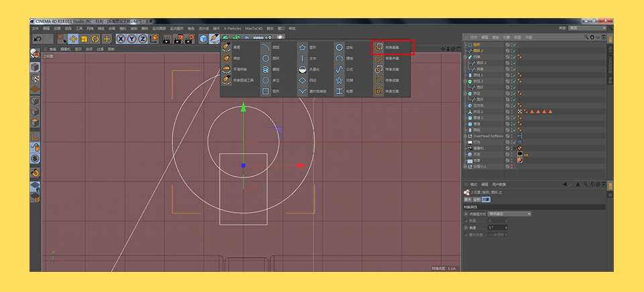The image size is (644, 292).
Task: Switch to the 基本 tab in the Attribute Manager
Action: pyautogui.click(x=468, y=199)
